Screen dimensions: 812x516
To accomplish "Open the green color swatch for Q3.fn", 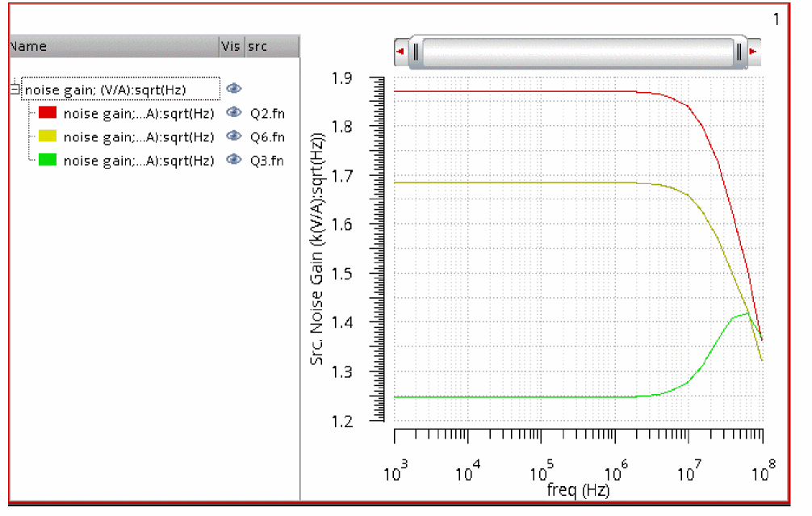I will 48,160.
